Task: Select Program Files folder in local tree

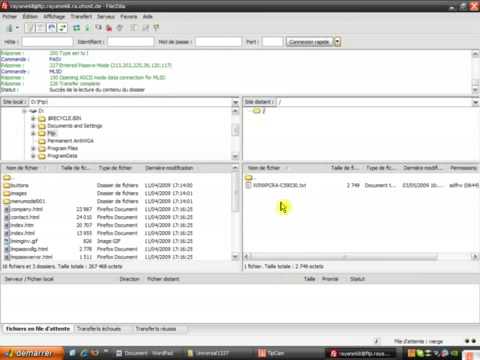Action: (x=63, y=148)
